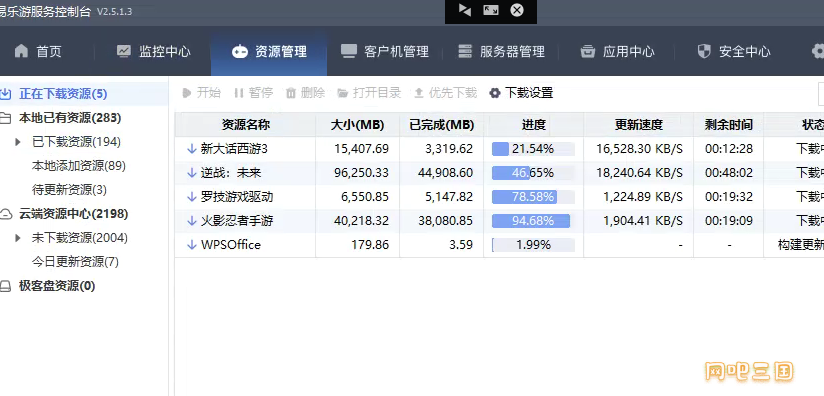The height and width of the screenshot is (396, 824).
Task: Click the 暂停 pause toolbar button
Action: [x=253, y=93]
